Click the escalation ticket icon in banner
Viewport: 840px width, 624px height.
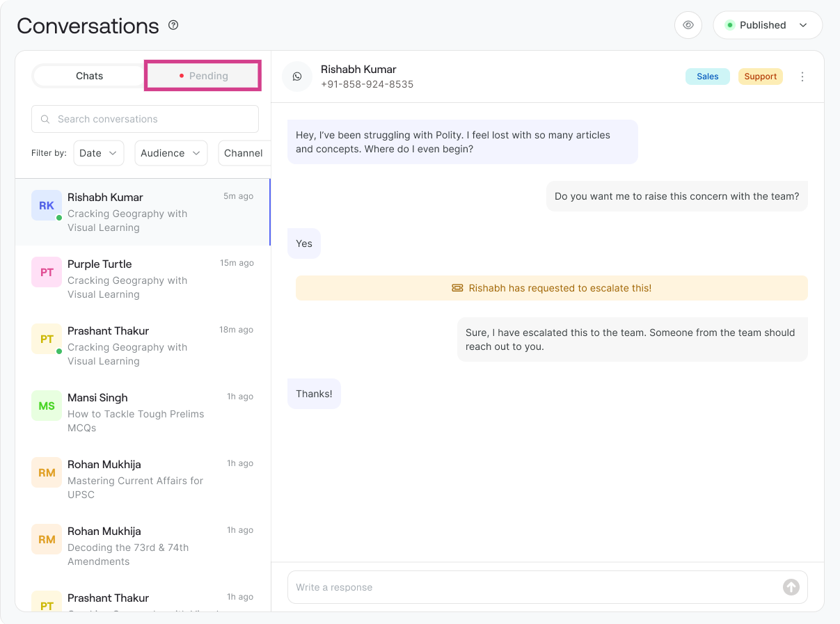click(457, 288)
